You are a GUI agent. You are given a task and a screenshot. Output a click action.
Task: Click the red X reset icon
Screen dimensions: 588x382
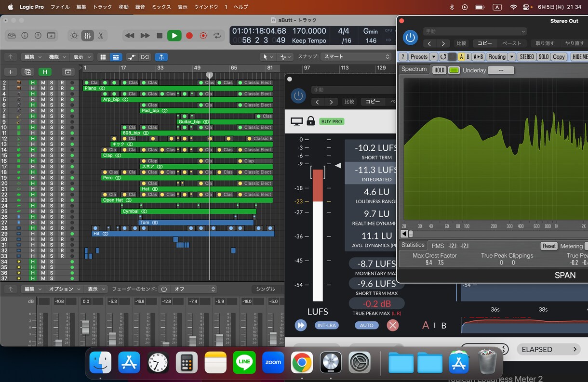tap(393, 325)
